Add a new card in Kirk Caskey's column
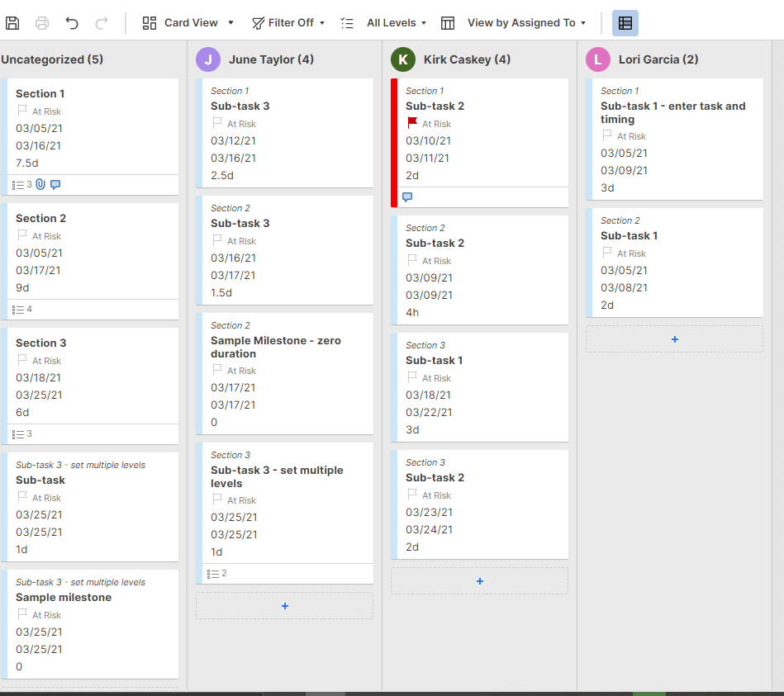This screenshot has width=784, height=696. (479, 580)
